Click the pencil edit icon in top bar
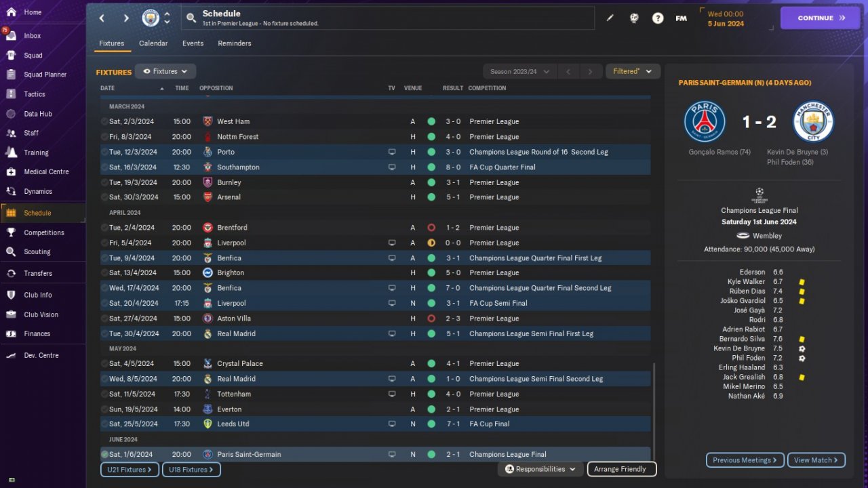868x488 pixels. tap(610, 18)
